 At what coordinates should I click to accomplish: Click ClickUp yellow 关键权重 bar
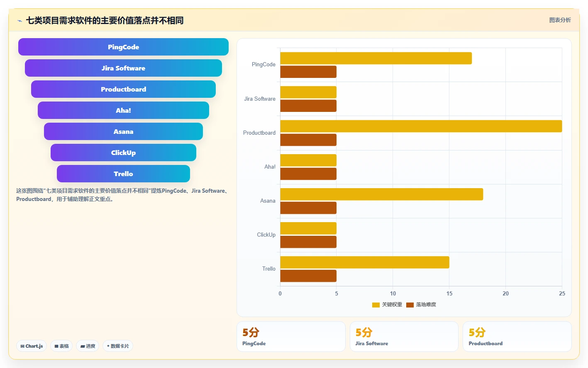coord(308,228)
